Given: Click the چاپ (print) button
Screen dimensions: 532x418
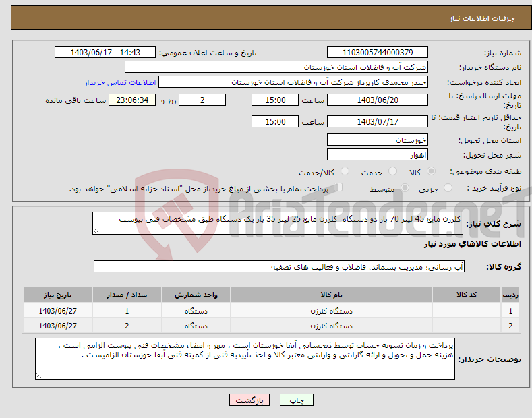Looking at the screenshot, I should [x=296, y=400].
